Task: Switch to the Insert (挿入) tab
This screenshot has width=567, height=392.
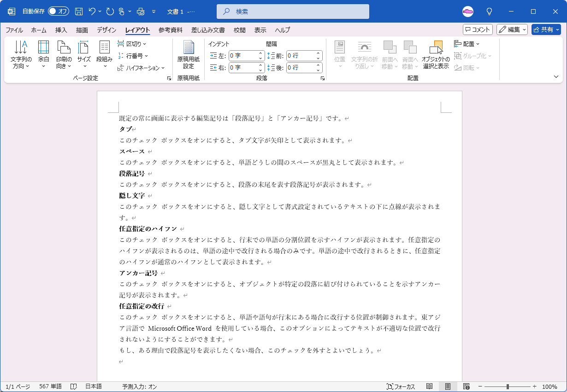Action: pyautogui.click(x=61, y=30)
